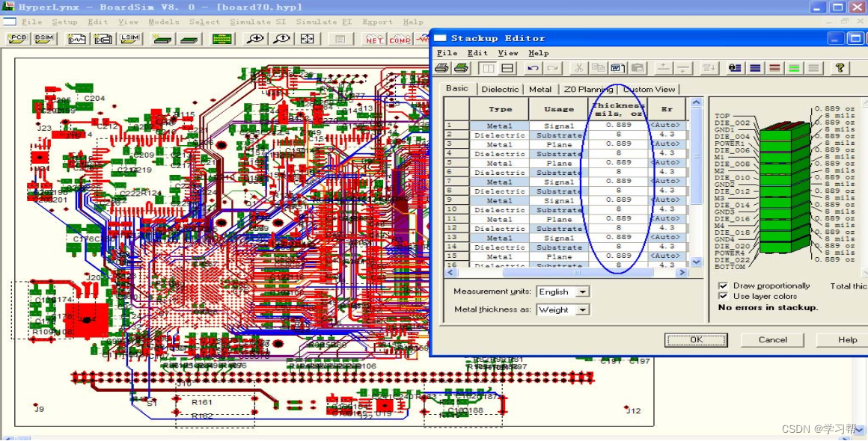868x441 pixels.
Task: Click the table's vertical scrollbar down arrow
Action: coord(697,262)
